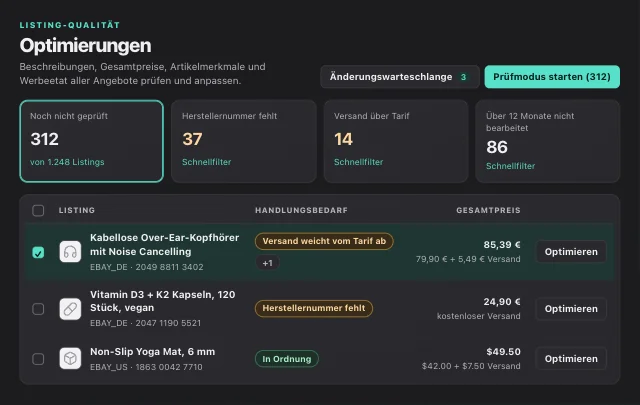This screenshot has height=405, width=640.
Task: Click Schnellfilter link under Herstellernummer fehlt
Action: click(207, 162)
